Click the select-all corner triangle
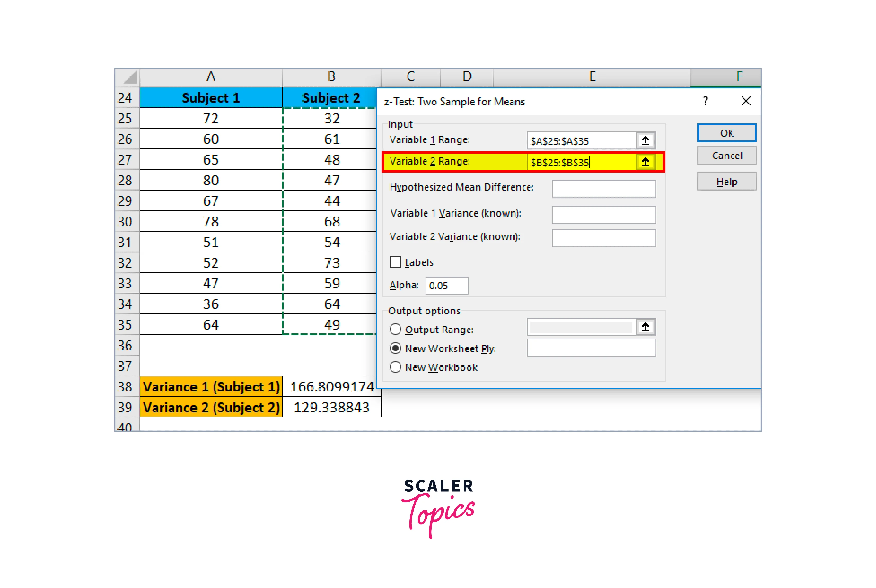Screen dimensions: 876x588 [x=128, y=77]
